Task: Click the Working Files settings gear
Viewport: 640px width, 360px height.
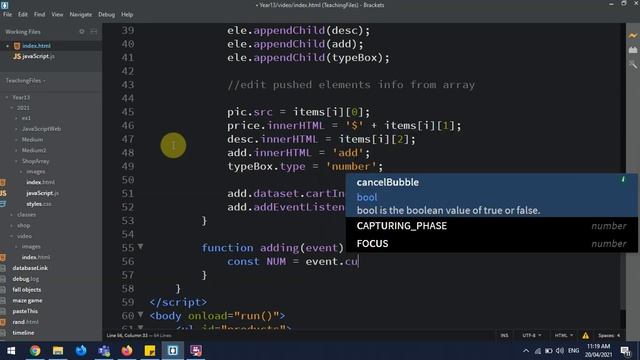Action: [82, 31]
